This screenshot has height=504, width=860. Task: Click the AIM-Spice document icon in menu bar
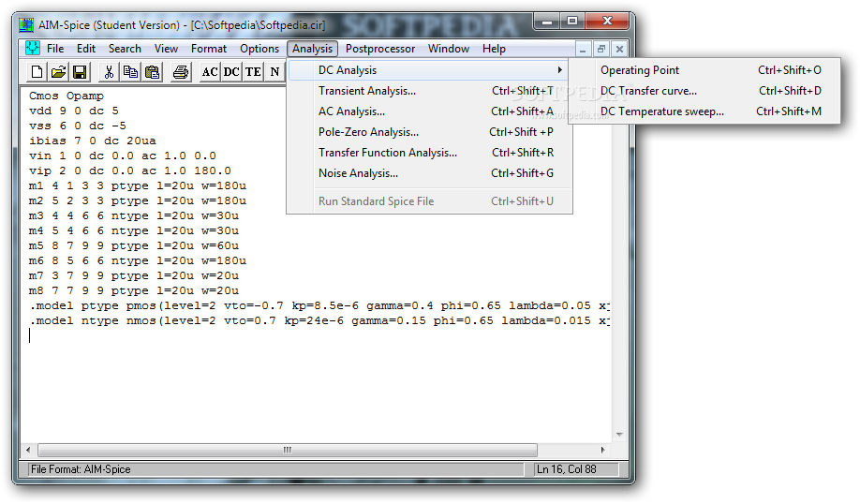(33, 49)
